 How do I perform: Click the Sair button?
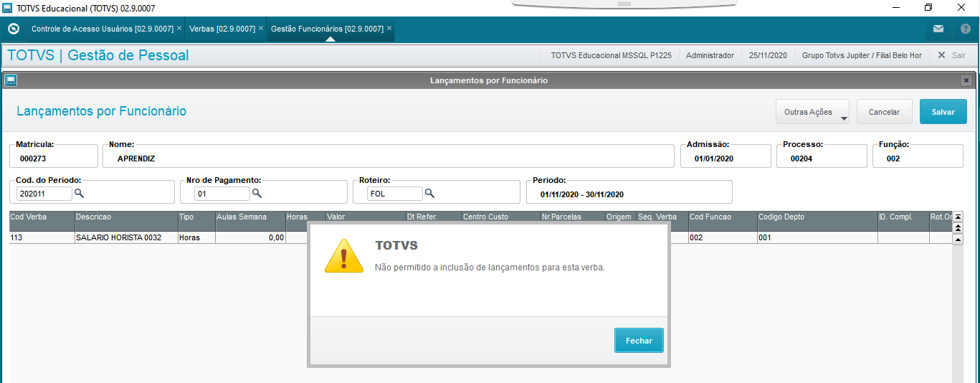coord(952,55)
